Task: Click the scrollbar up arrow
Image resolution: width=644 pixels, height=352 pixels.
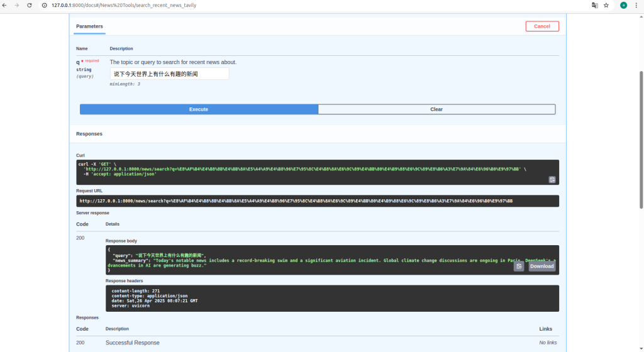Action: pos(641,17)
